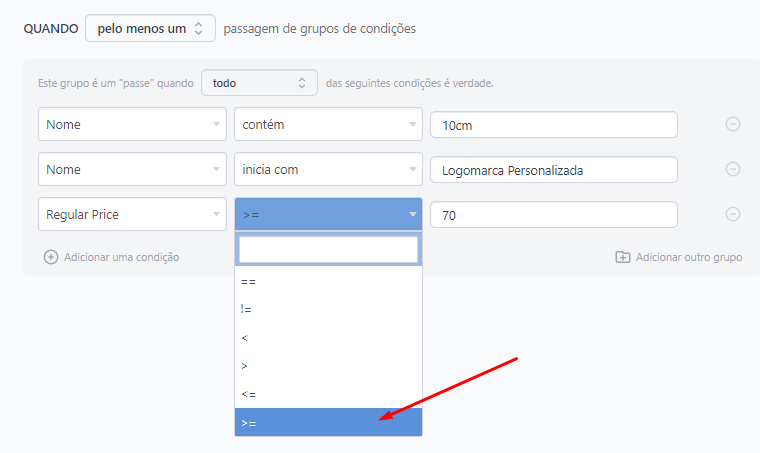The height and width of the screenshot is (453, 760).
Task: Click 'Adicionar outro grupo' link
Action: click(x=689, y=257)
